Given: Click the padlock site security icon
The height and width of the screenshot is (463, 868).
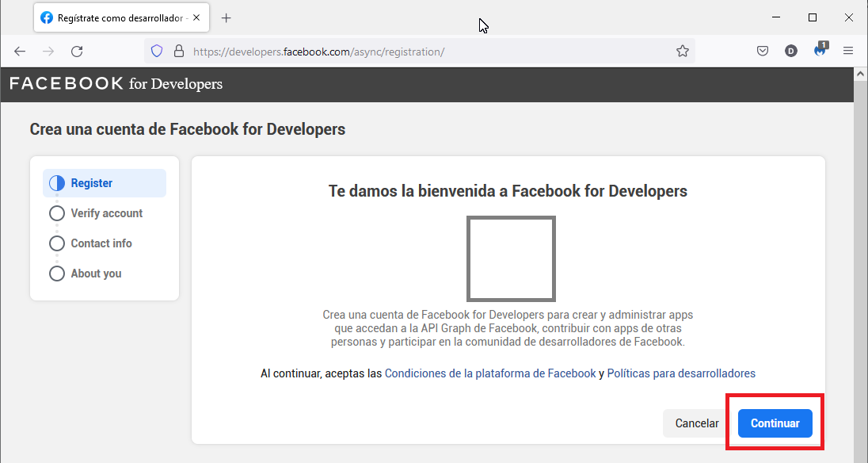Looking at the screenshot, I should point(178,52).
